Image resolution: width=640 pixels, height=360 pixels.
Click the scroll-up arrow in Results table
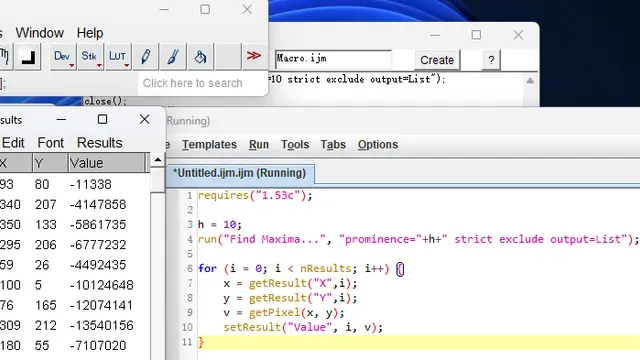158,160
